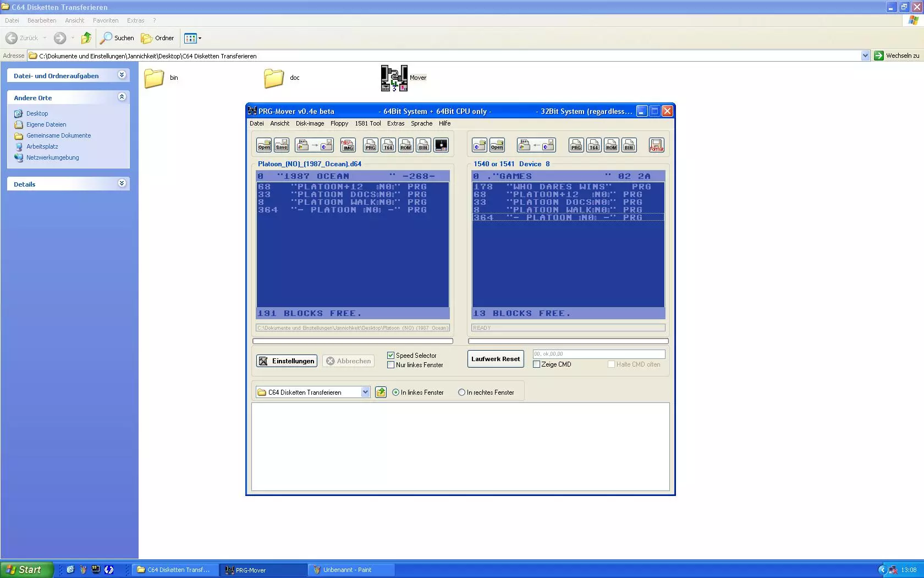Click the Einstellungen button

pyautogui.click(x=287, y=361)
